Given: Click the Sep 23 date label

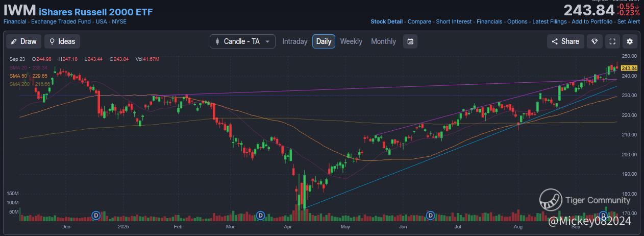Looking at the screenshot, I should [x=17, y=59].
